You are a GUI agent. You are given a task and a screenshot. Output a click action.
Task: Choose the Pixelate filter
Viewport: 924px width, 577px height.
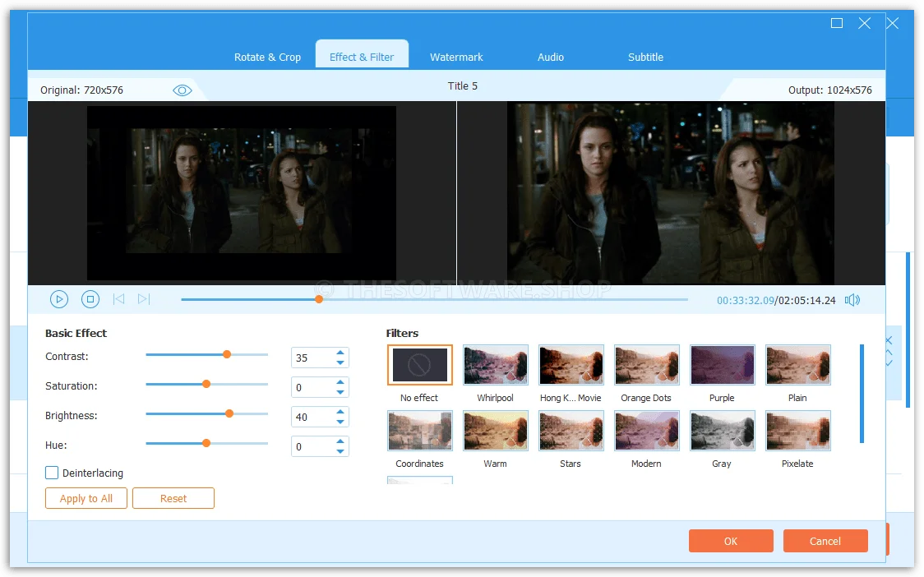click(x=798, y=431)
